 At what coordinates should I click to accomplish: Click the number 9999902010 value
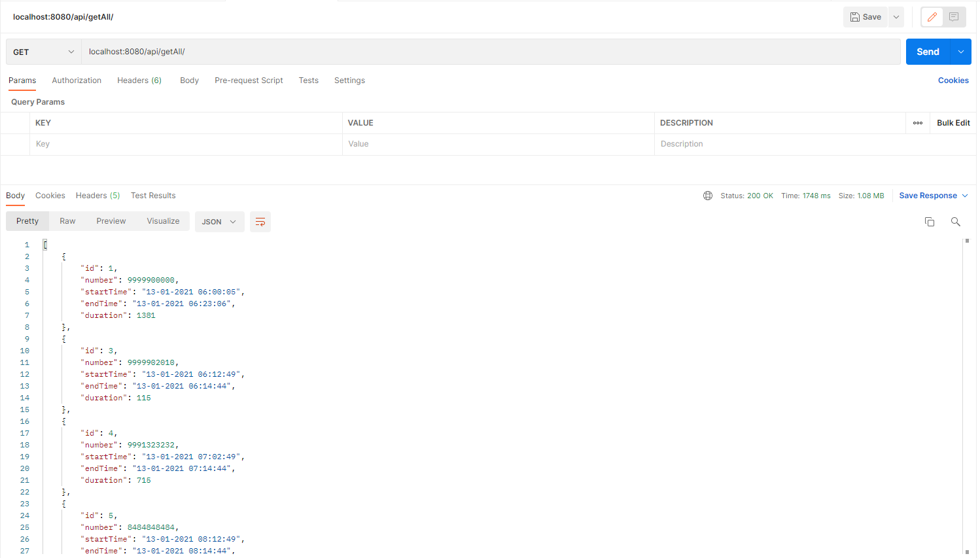(x=151, y=362)
